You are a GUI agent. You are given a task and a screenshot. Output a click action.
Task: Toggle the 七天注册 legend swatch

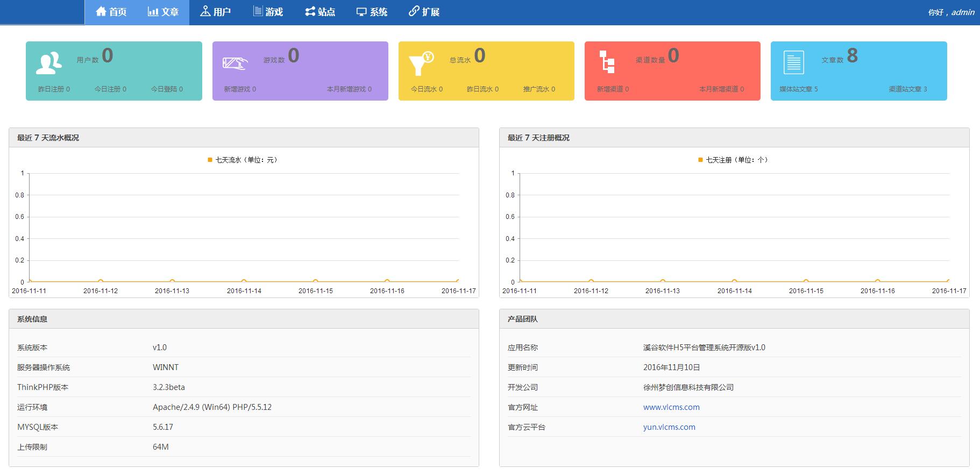(700, 160)
